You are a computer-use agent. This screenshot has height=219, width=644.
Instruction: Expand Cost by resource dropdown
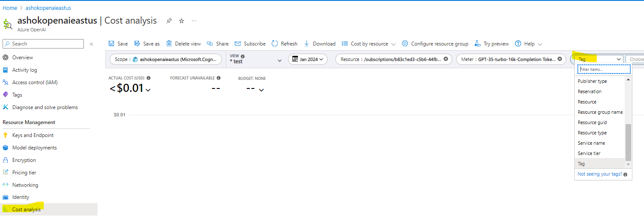(x=368, y=44)
